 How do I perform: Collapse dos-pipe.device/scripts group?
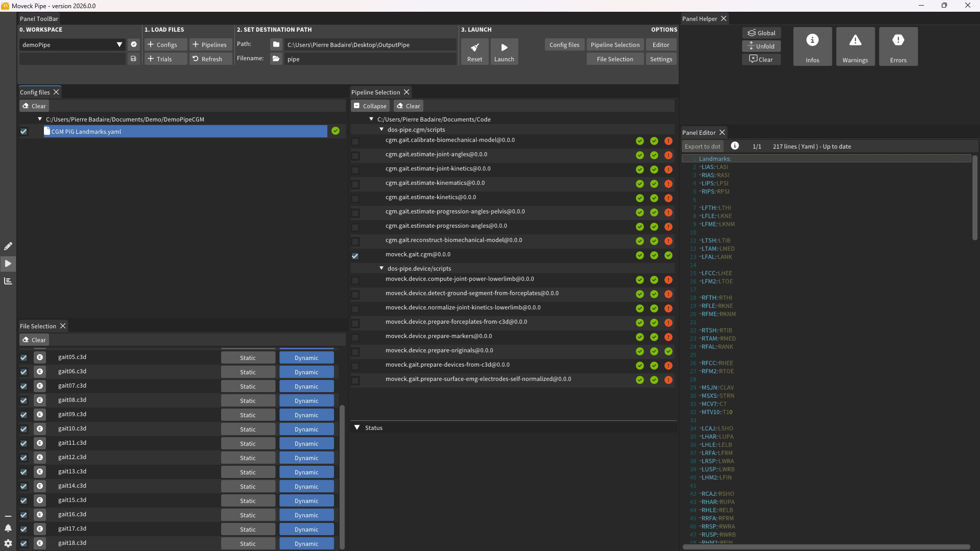pyautogui.click(x=381, y=268)
